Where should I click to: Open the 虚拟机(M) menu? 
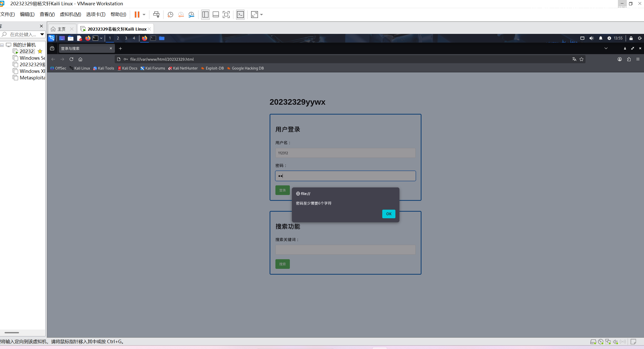coord(70,14)
